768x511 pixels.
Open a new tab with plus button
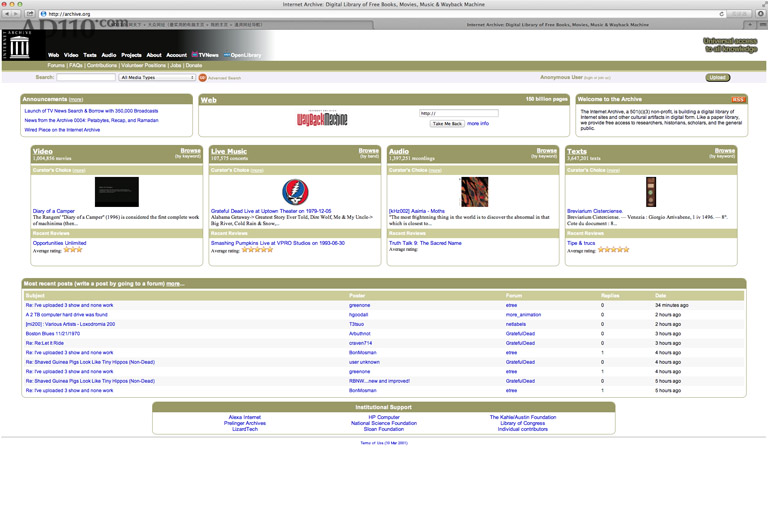(x=750, y=24)
